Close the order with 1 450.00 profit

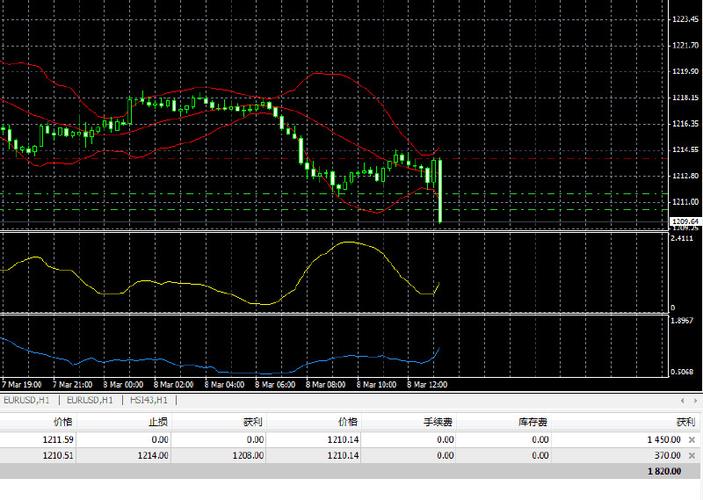coord(692,440)
